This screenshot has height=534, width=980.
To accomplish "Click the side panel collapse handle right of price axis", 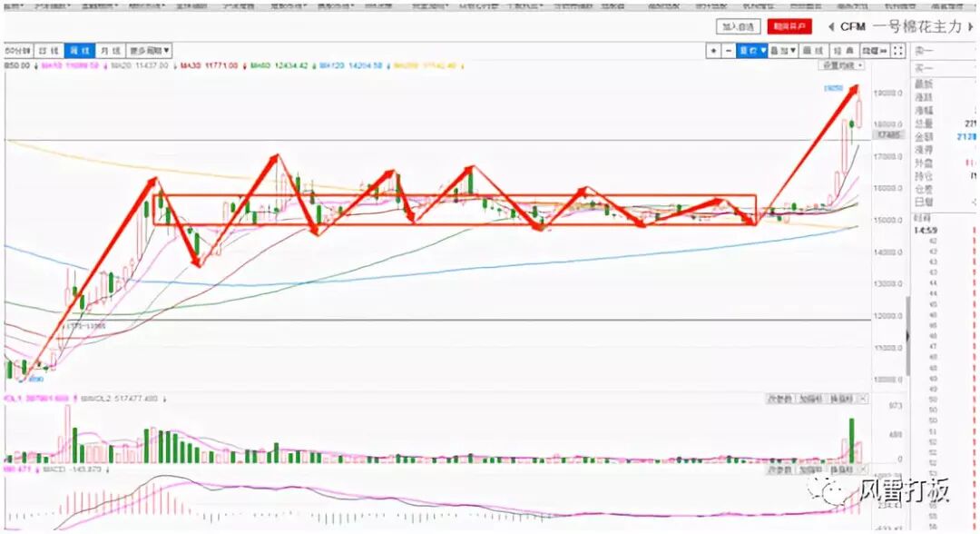I will coord(908,336).
